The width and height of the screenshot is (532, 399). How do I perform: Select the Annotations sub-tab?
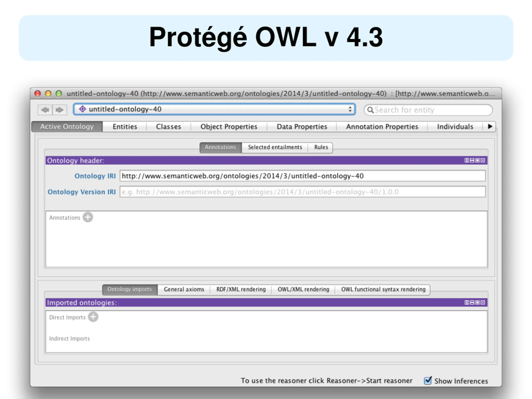[220, 147]
